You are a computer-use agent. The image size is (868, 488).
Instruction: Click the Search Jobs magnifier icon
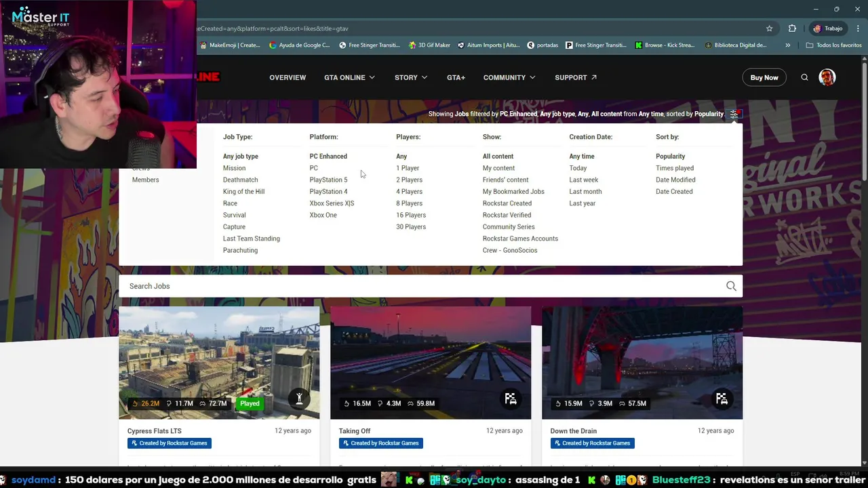[x=731, y=286]
